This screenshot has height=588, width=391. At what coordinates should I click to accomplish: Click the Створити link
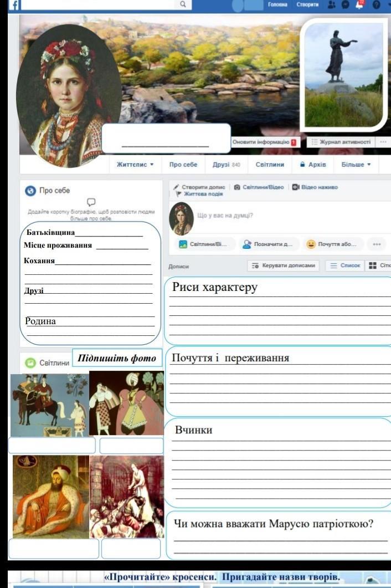[x=307, y=4]
